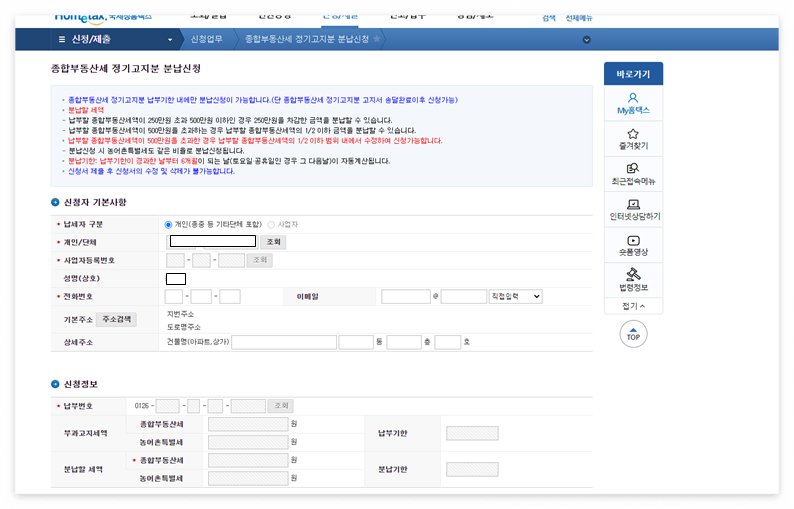
Task: Click the hamburger icon next to 신청/제출
Action: 62,39
